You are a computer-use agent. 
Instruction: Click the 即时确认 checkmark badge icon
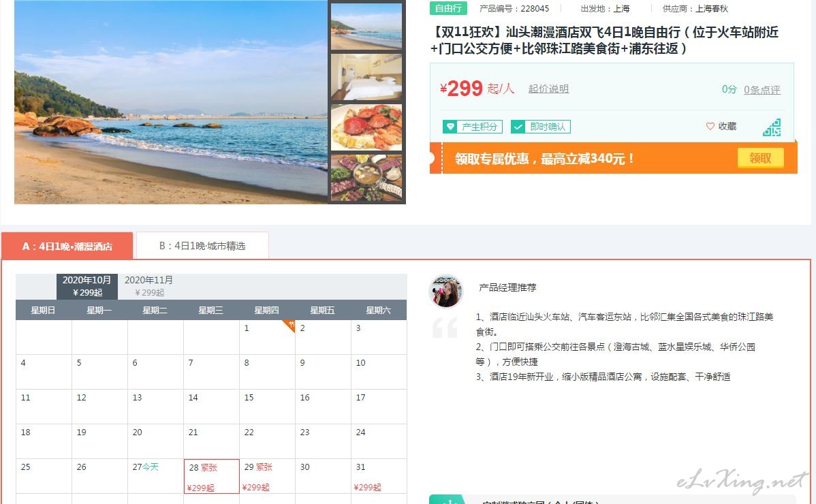pos(518,127)
